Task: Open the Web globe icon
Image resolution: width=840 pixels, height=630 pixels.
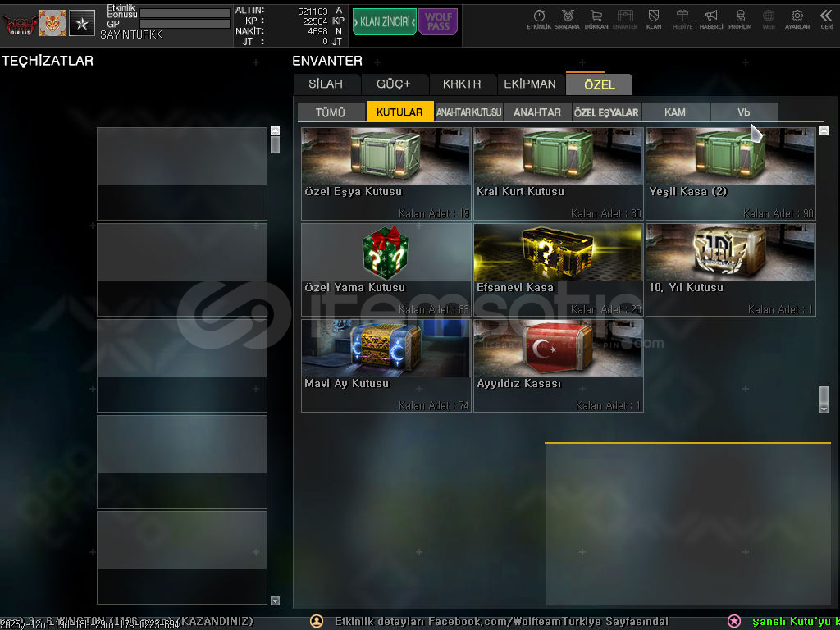Action: [769, 20]
